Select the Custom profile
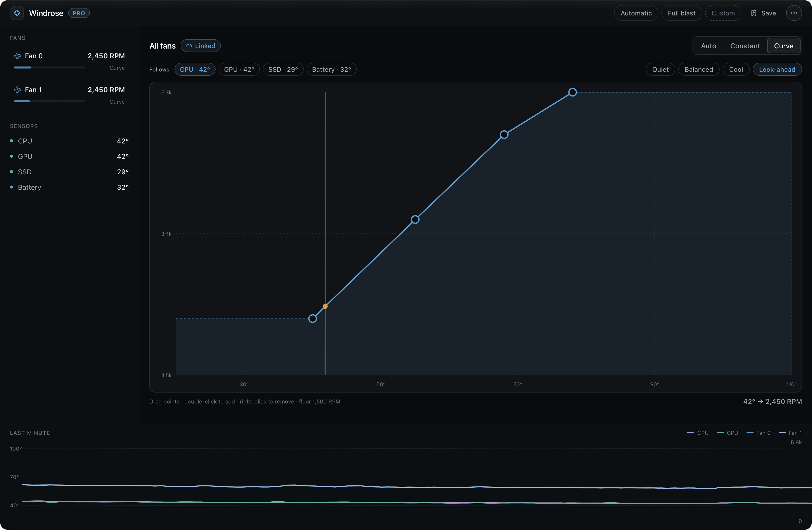The image size is (812, 530). point(723,13)
